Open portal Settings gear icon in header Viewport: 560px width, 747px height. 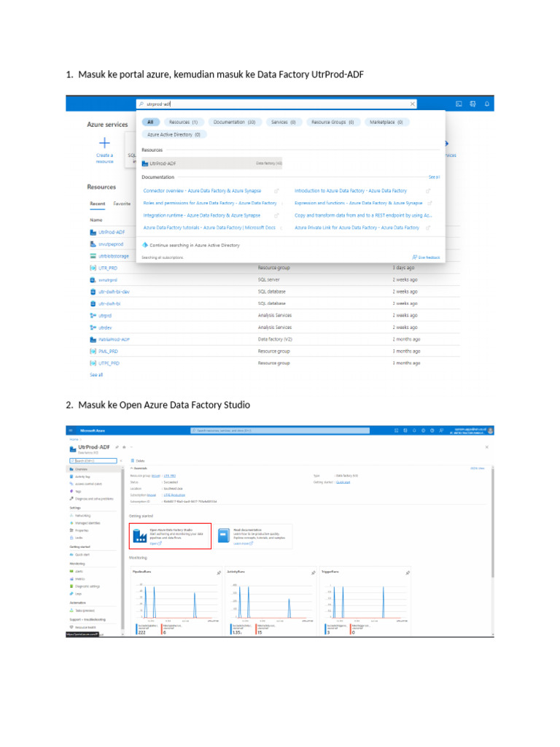pyautogui.click(x=424, y=430)
